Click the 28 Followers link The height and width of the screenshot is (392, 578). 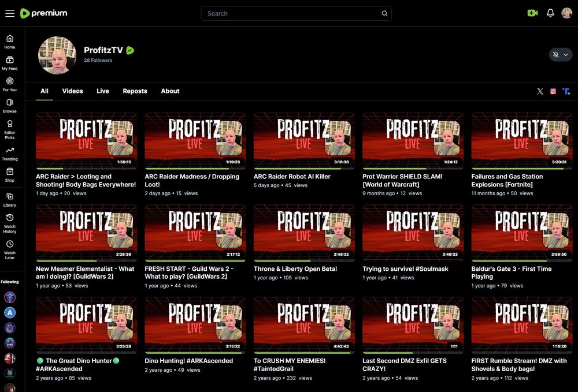[x=98, y=61]
